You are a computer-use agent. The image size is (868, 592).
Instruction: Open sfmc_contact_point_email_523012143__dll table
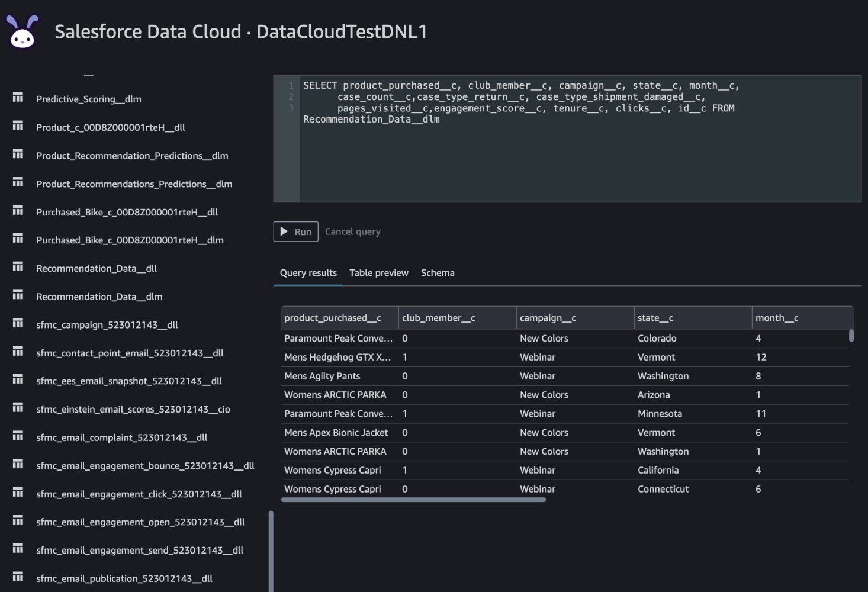pyautogui.click(x=130, y=353)
